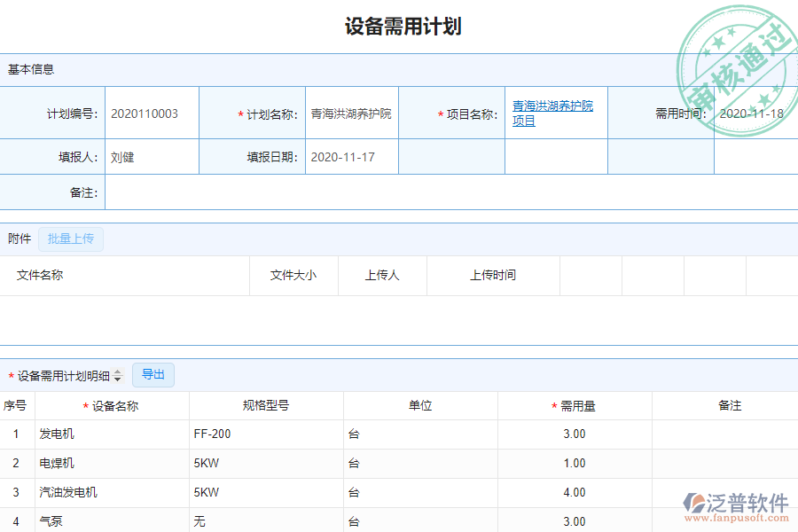Click the 导出 export button
The height and width of the screenshot is (532, 798).
(153, 375)
